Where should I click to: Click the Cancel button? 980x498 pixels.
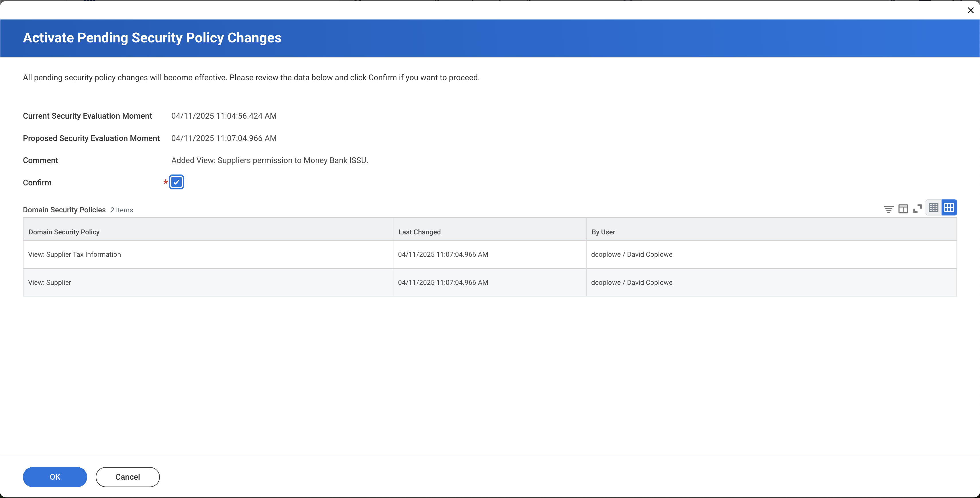128,477
